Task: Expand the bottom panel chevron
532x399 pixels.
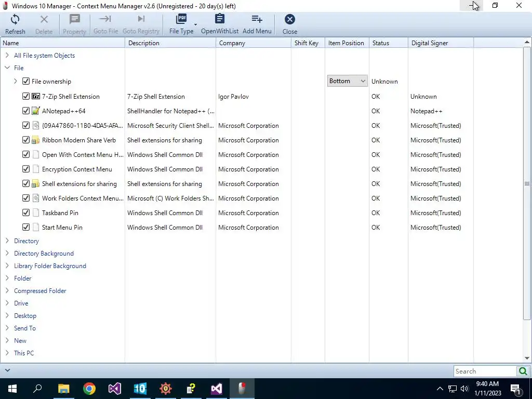Action: tap(7, 370)
